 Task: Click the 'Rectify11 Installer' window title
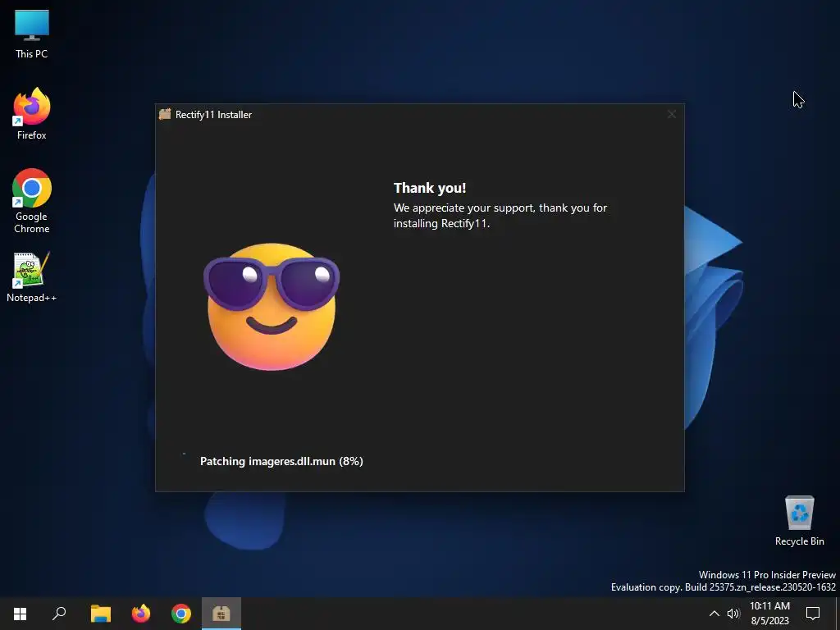click(x=214, y=115)
